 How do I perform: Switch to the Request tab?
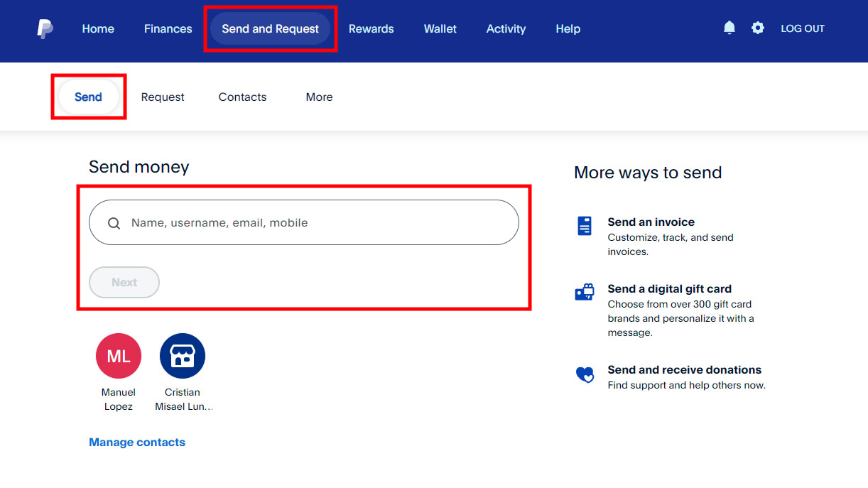tap(163, 97)
